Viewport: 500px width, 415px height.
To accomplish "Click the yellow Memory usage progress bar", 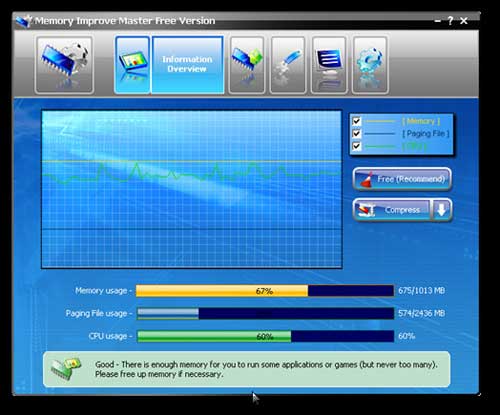I will (x=265, y=291).
